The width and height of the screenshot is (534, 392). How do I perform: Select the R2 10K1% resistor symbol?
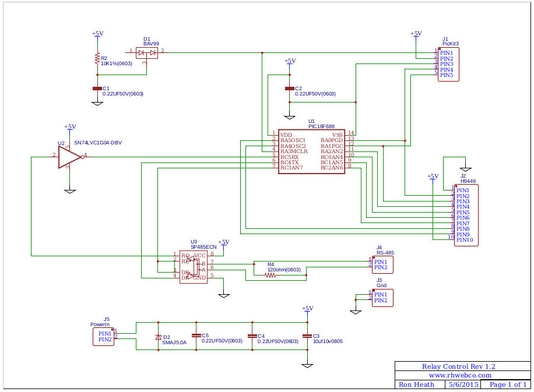coord(97,58)
